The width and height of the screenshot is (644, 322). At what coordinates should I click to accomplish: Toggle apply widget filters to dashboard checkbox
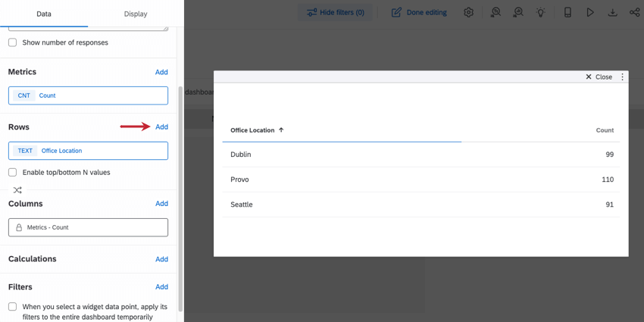pos(13,307)
